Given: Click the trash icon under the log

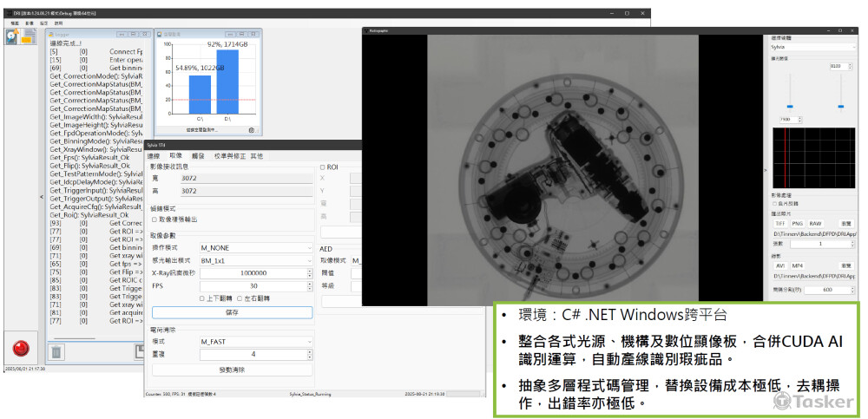Looking at the screenshot, I should click(56, 351).
